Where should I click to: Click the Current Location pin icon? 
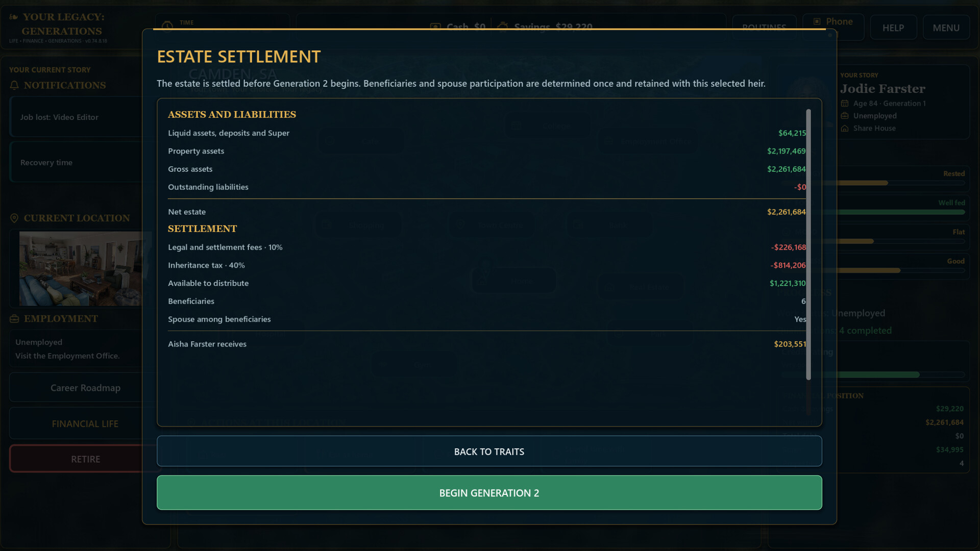(x=14, y=218)
